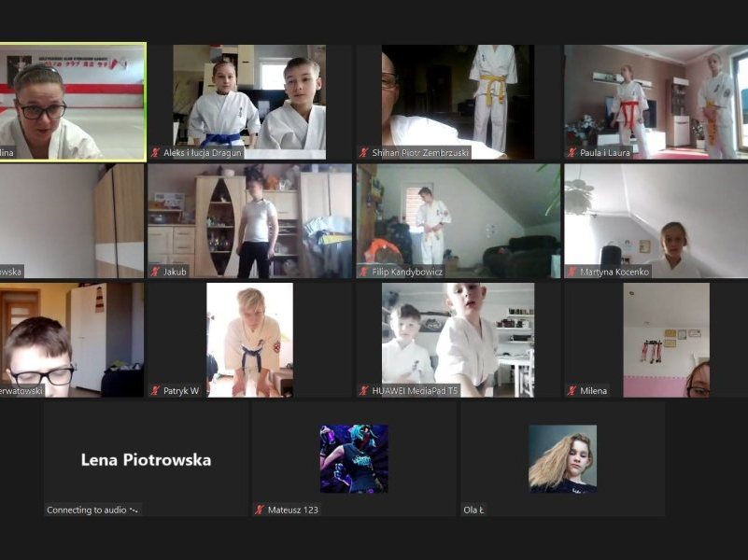Select the Paula i Laura video tile
This screenshot has height=560, width=748.
pos(656,102)
